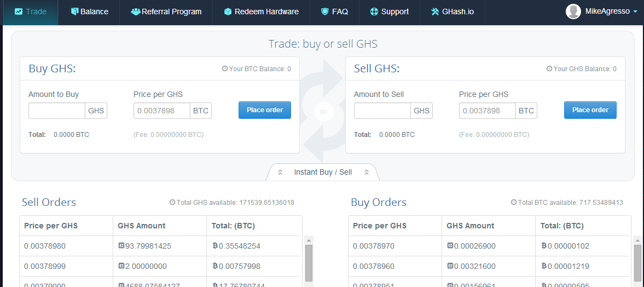Click the Redeem Hardware cube icon
The height and width of the screenshot is (287, 644).
click(228, 12)
